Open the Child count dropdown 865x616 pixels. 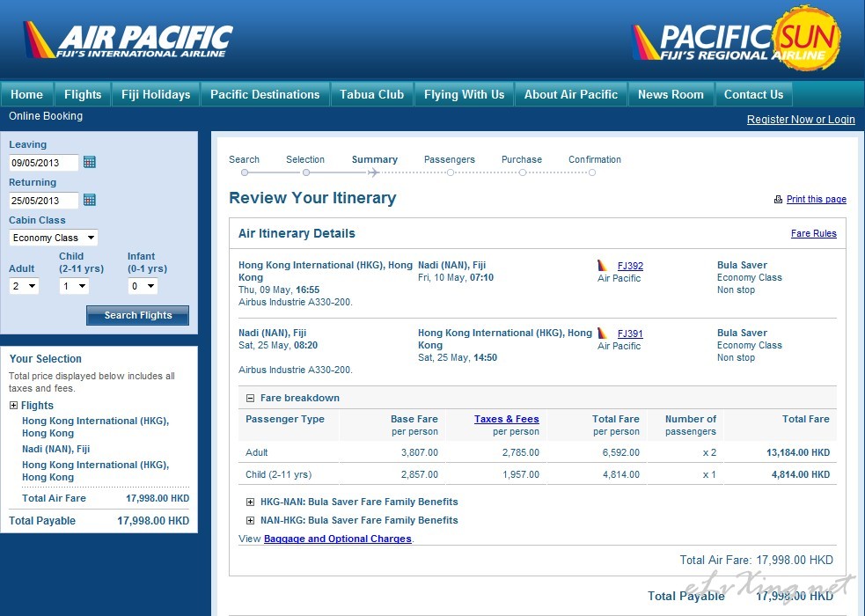[x=74, y=286]
